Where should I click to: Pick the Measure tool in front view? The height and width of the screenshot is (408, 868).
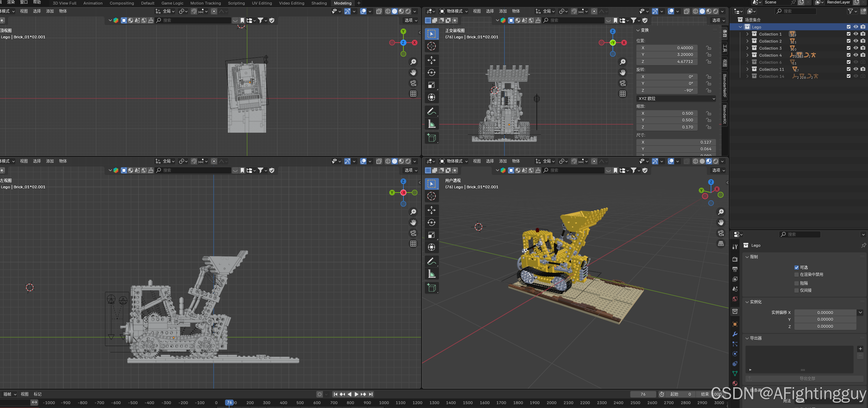pos(432,124)
